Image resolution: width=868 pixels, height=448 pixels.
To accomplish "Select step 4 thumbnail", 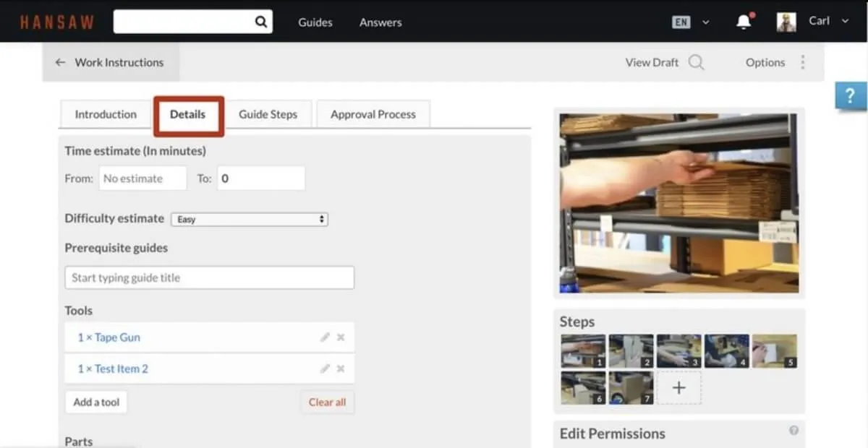I will (x=727, y=351).
